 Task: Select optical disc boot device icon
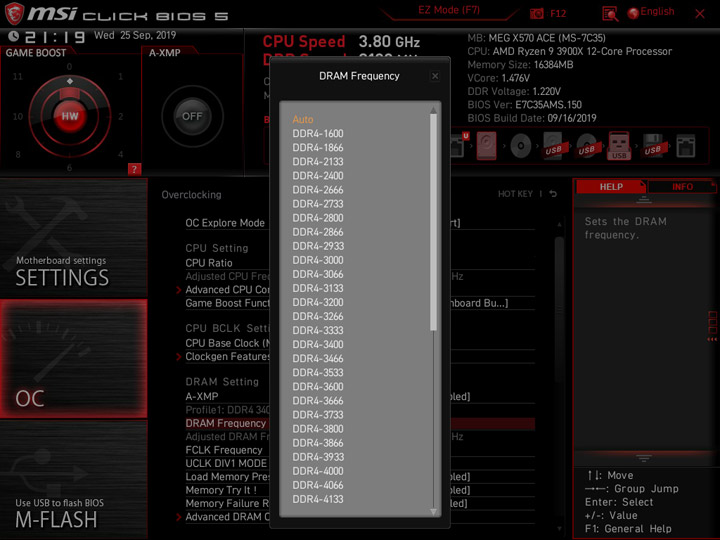point(521,146)
